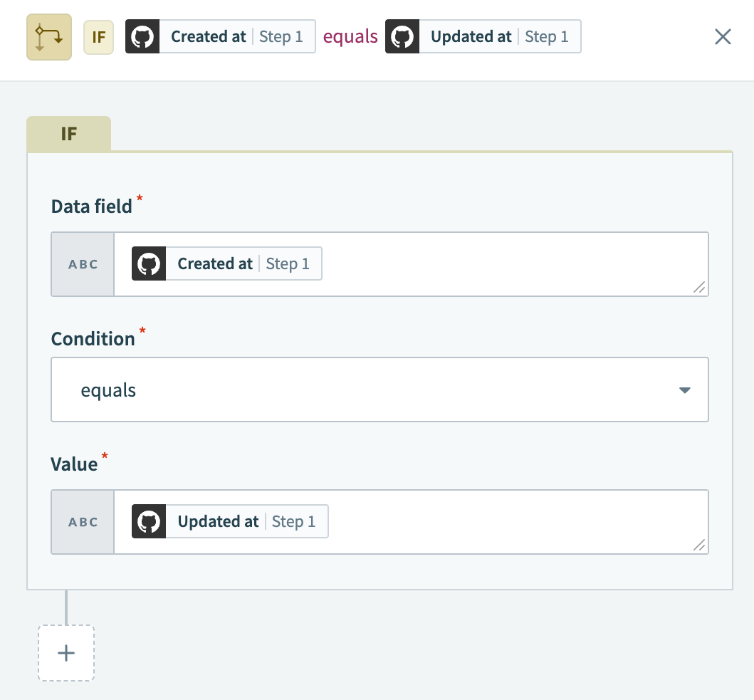Screen dimensions: 754x700
Task: Click the GitHub icon on the Created at header pill
Action: tap(142, 36)
